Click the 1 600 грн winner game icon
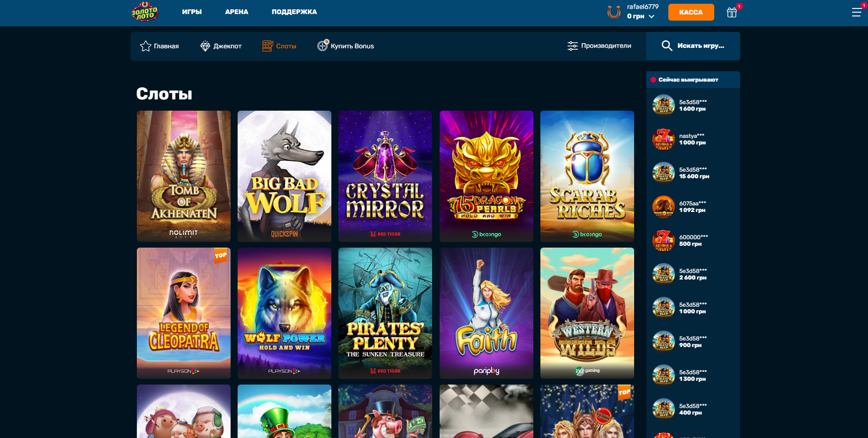 [x=664, y=106]
